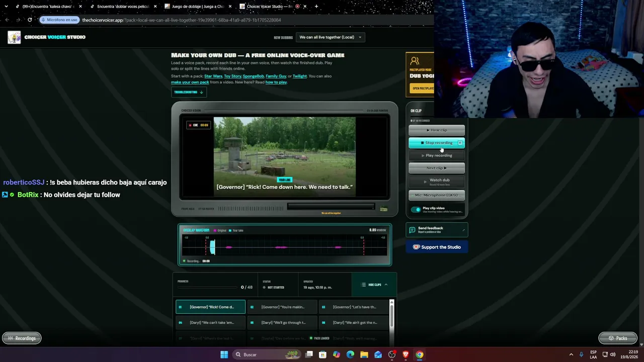The image size is (644, 362).
Task: Switch to the 'Encuentra doblar voces' tab
Action: 123,7
